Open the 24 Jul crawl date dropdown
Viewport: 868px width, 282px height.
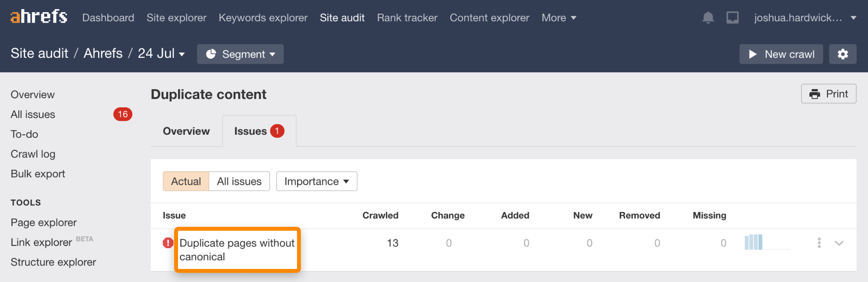tap(161, 53)
